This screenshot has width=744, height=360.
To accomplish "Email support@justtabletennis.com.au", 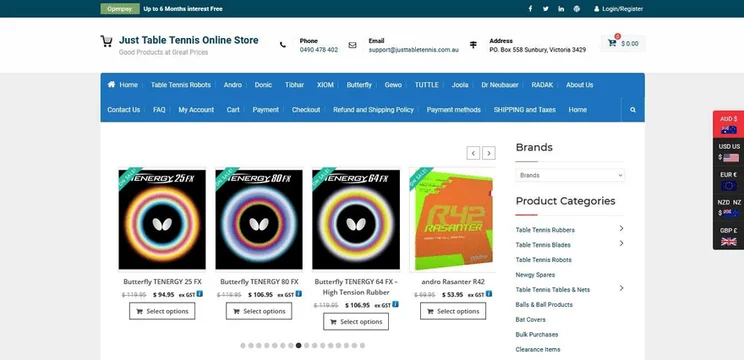I will (x=414, y=50).
